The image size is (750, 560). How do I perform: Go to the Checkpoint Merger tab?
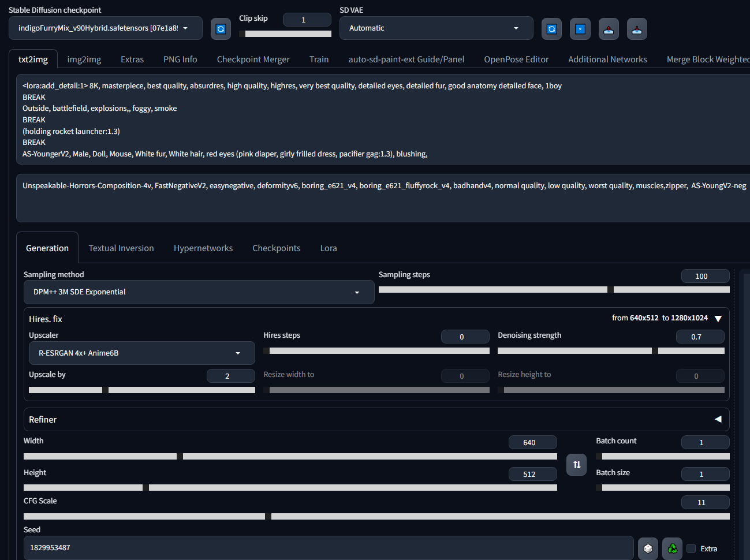click(x=253, y=59)
